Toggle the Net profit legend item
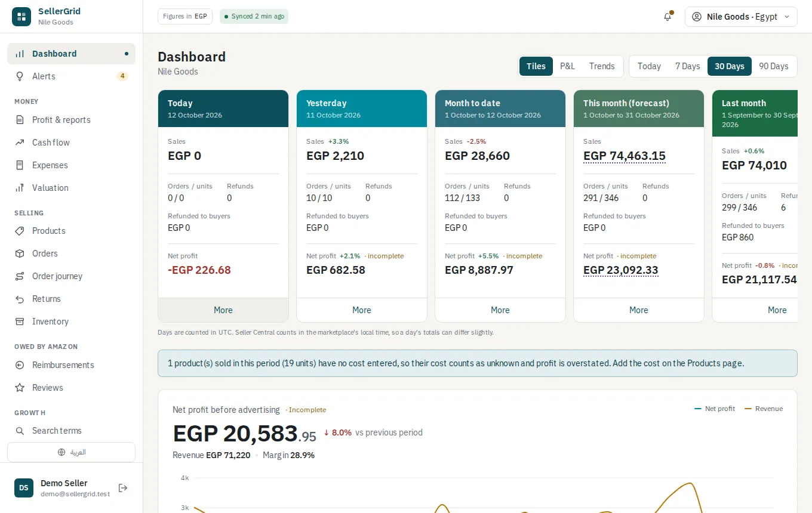812x513 pixels. [x=715, y=409]
